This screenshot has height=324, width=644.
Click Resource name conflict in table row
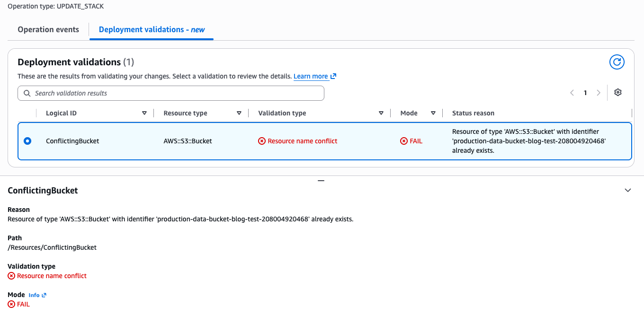(298, 141)
